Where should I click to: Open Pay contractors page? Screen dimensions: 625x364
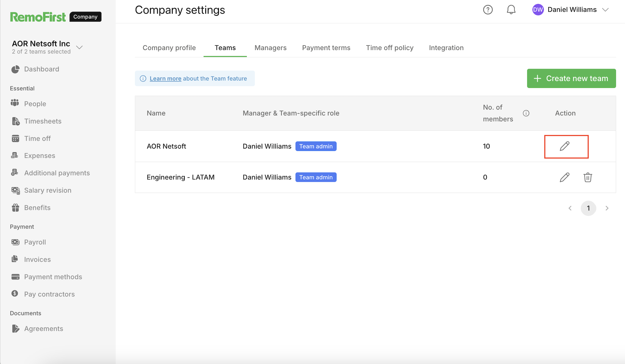point(49,294)
